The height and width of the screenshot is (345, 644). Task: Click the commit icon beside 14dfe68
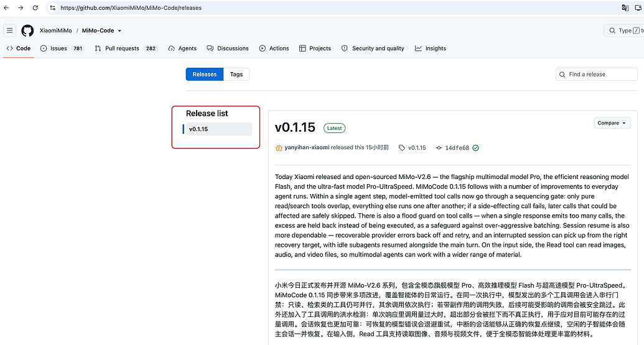pyautogui.click(x=439, y=148)
